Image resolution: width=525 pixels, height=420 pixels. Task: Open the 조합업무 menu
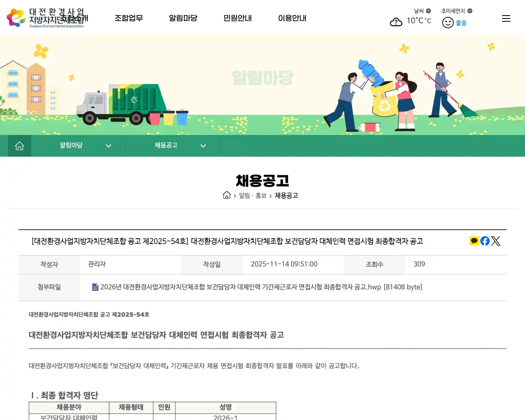(129, 18)
